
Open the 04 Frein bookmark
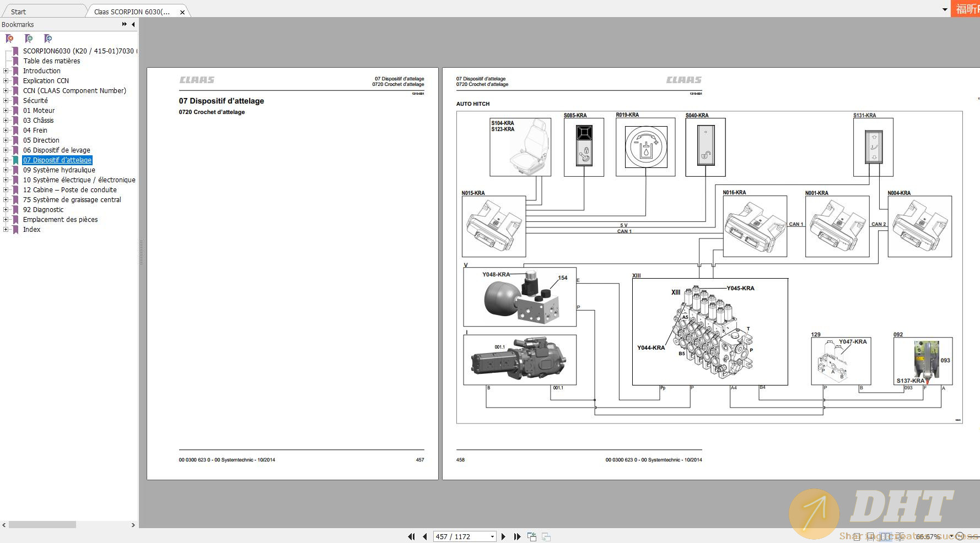coord(35,130)
